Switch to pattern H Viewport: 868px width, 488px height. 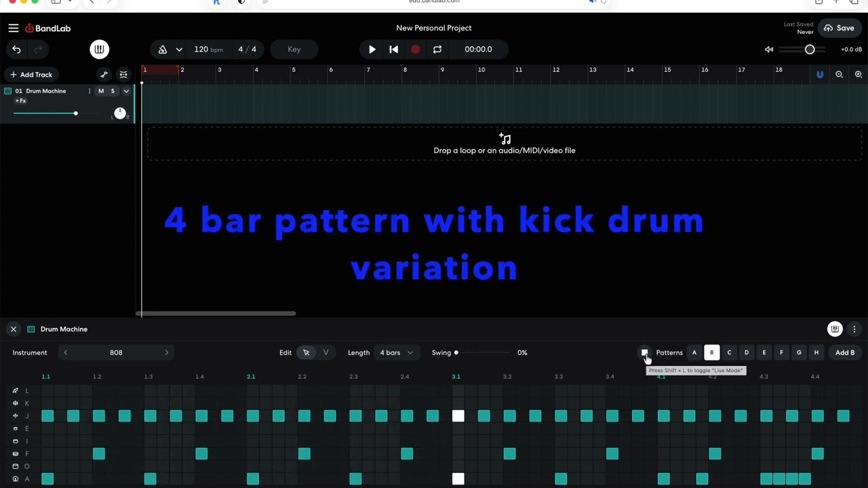816,352
